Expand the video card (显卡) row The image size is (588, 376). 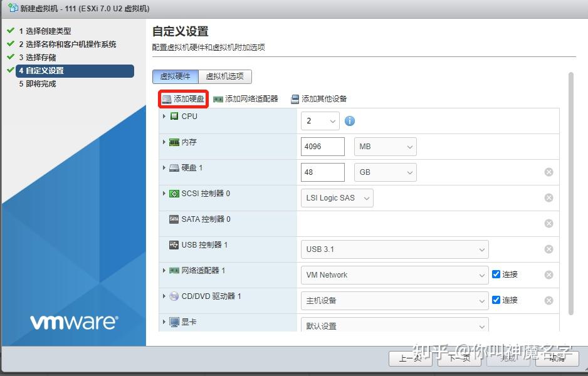[164, 321]
